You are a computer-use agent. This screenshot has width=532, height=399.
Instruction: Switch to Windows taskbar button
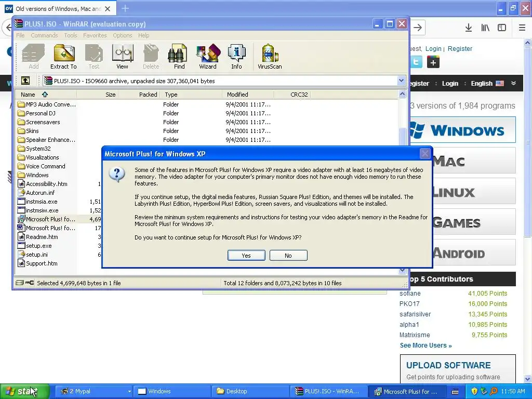tap(172, 391)
